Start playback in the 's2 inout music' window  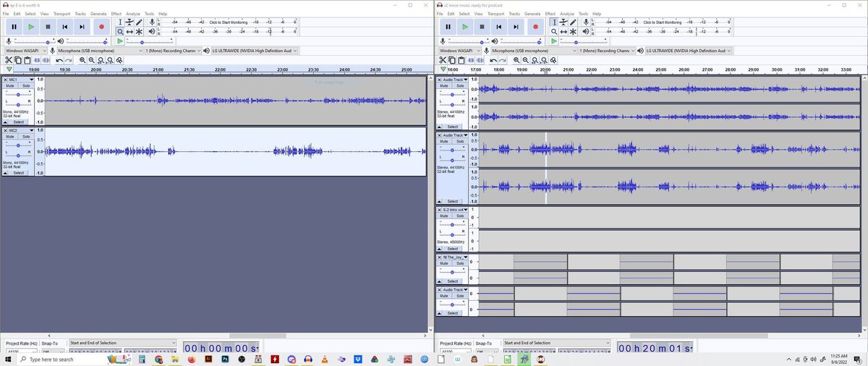pyautogui.click(x=465, y=27)
